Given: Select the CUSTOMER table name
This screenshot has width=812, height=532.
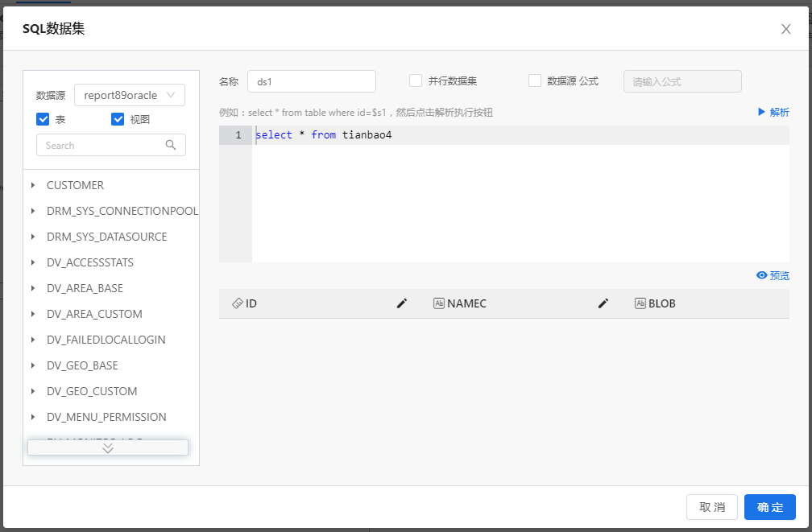Looking at the screenshot, I should point(75,185).
